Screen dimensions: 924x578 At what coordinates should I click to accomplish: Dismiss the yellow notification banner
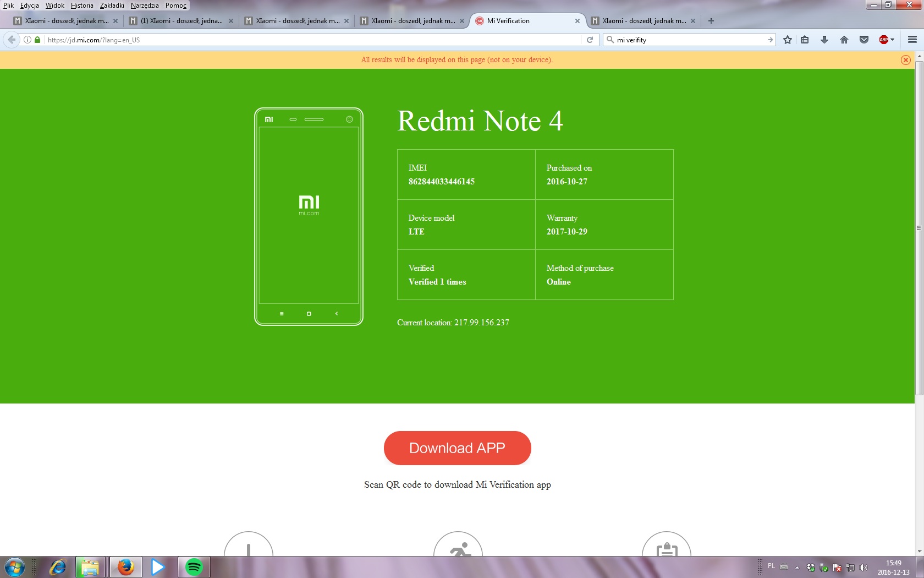click(x=905, y=60)
